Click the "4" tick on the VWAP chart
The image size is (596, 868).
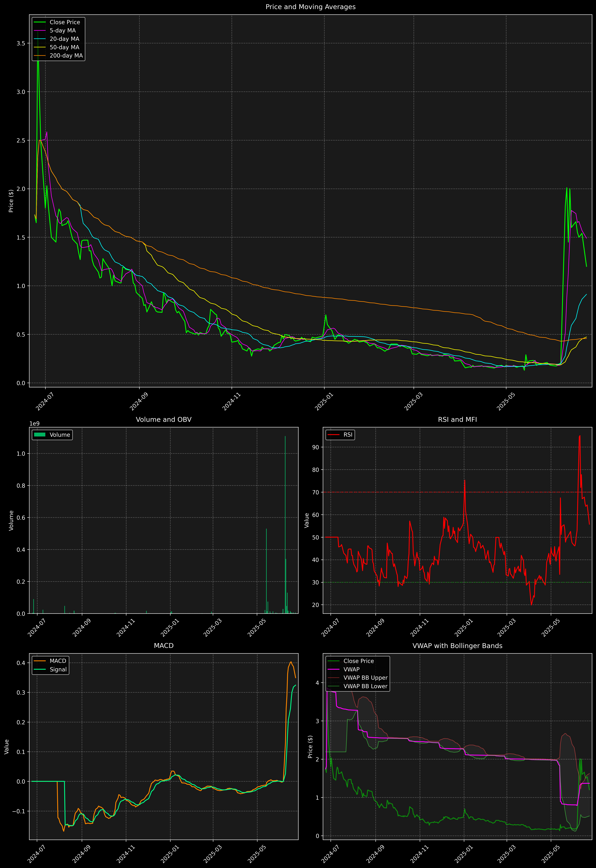(x=317, y=683)
